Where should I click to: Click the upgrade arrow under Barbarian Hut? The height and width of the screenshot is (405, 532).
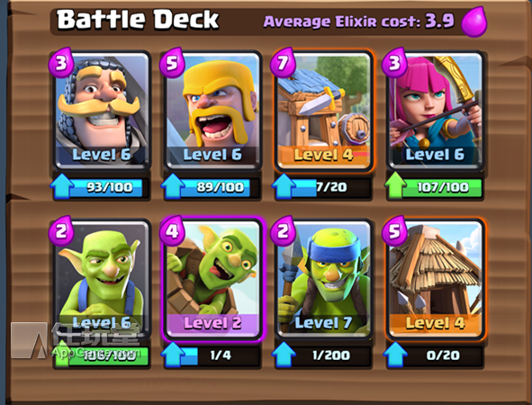pos(284,186)
